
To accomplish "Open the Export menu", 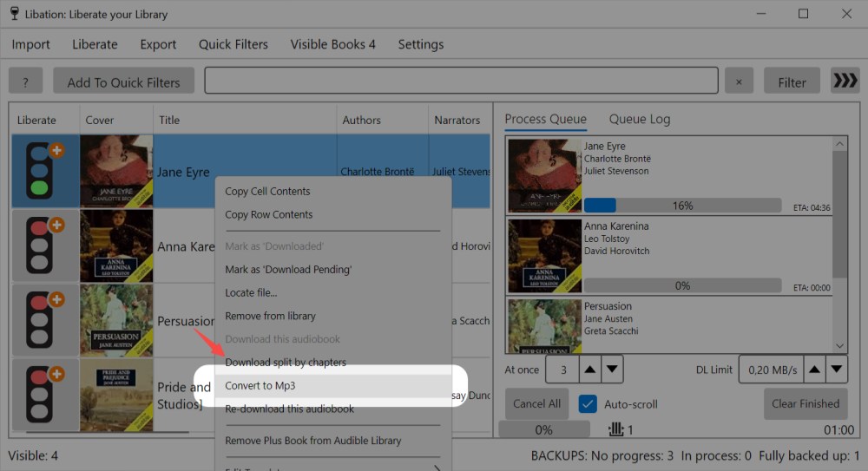I will 158,44.
